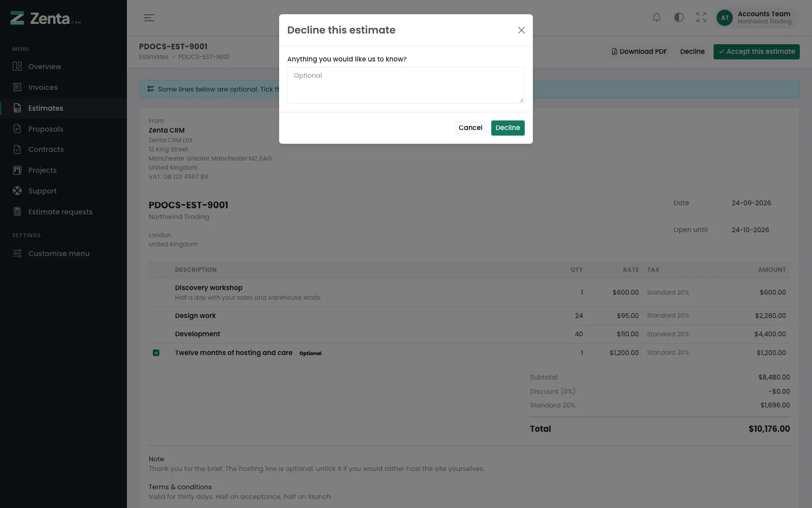Confirm with the green Decline button
Screen dimensions: 812x508
coord(507,128)
